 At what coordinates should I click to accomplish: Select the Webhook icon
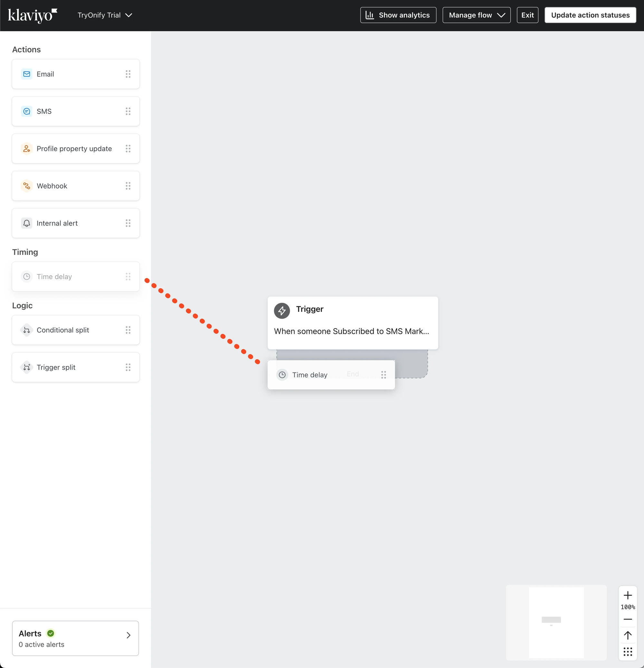point(26,186)
